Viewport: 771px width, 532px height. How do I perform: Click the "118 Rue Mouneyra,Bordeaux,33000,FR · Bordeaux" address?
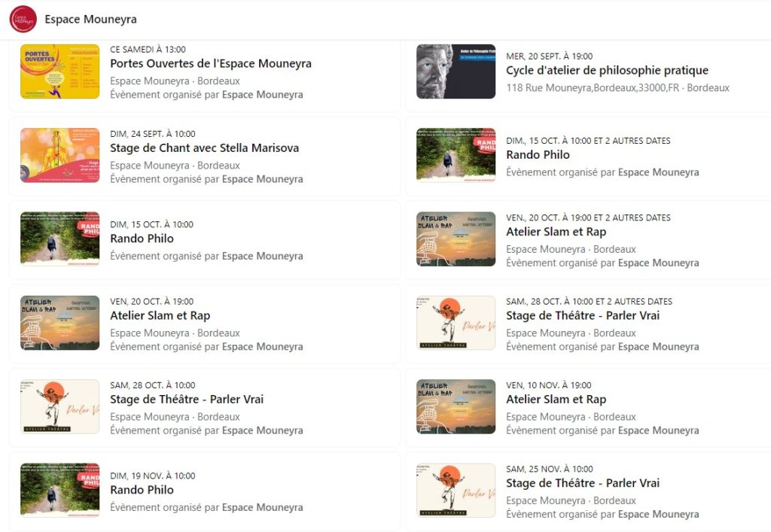click(617, 88)
